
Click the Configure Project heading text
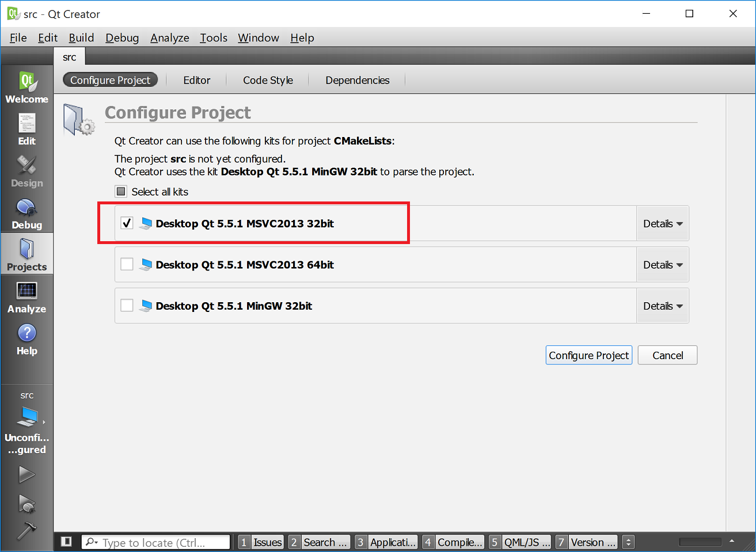tap(178, 112)
